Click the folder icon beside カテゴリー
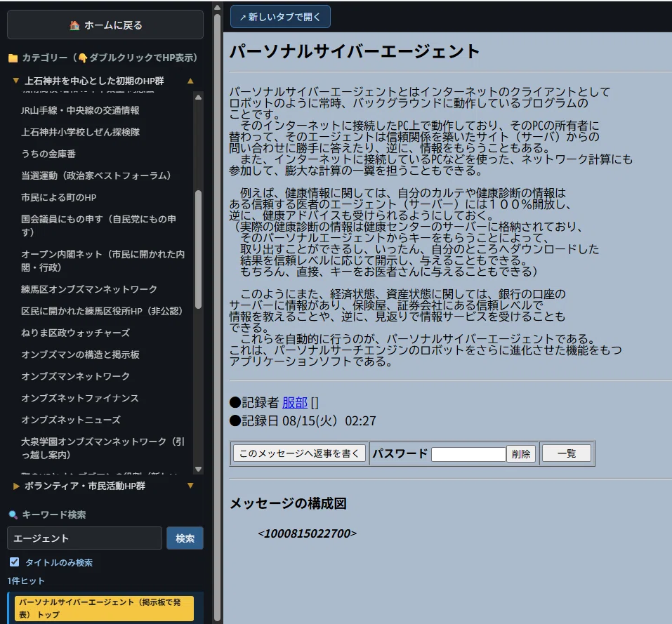 (13, 58)
